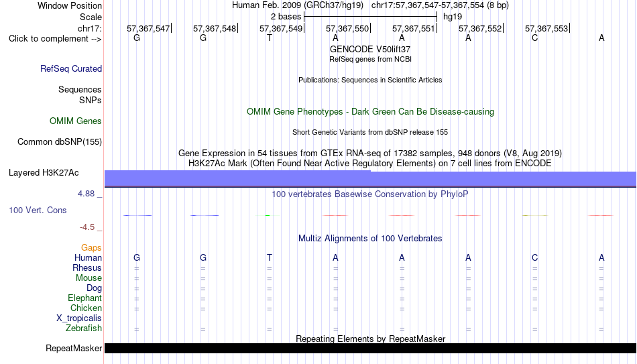Click the GTEx Gene Expression track title
The image size is (637, 364).
pos(370,153)
